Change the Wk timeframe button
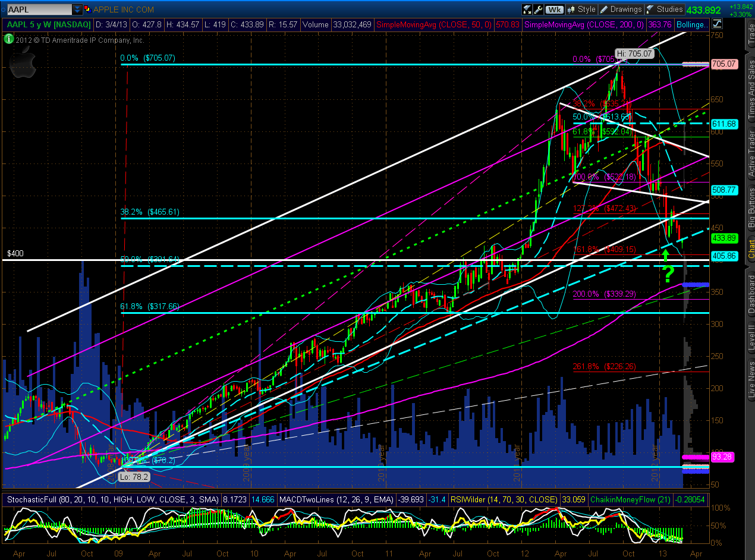This screenshot has width=755, height=560. pyautogui.click(x=554, y=10)
